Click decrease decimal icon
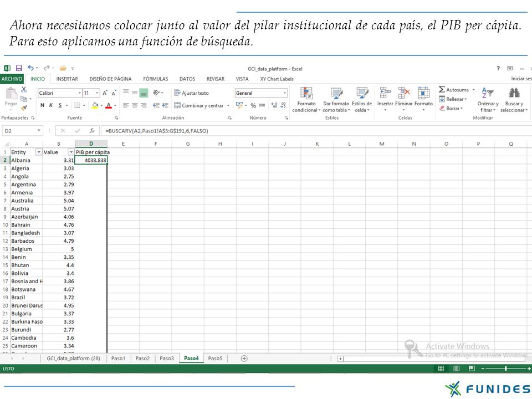This screenshot has height=399, width=532. click(x=283, y=105)
